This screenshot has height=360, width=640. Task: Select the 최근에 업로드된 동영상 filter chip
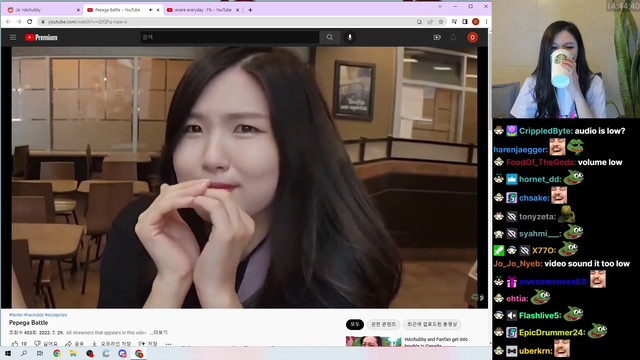pos(432,324)
